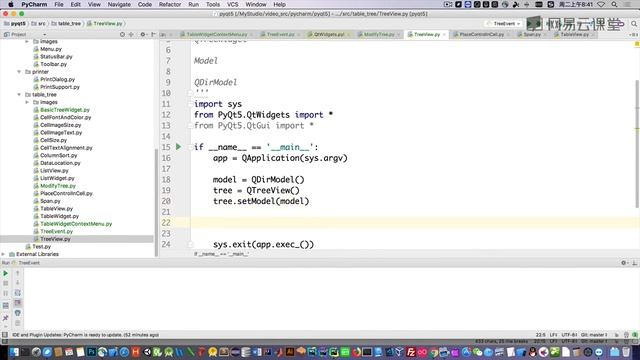Click table_tree breadcrumb in navigation bar

66,24
